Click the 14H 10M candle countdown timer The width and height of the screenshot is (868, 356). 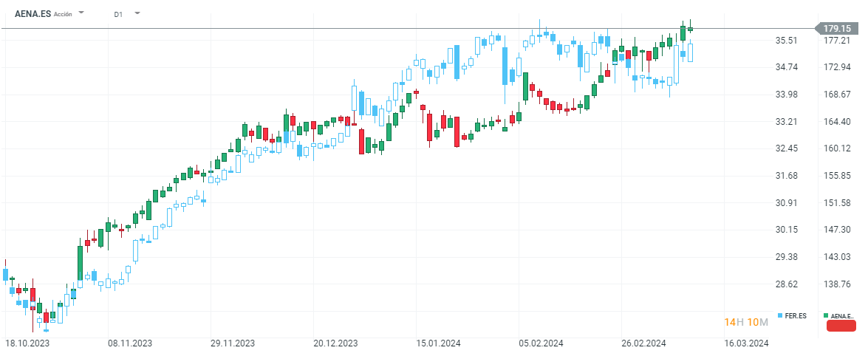(747, 322)
